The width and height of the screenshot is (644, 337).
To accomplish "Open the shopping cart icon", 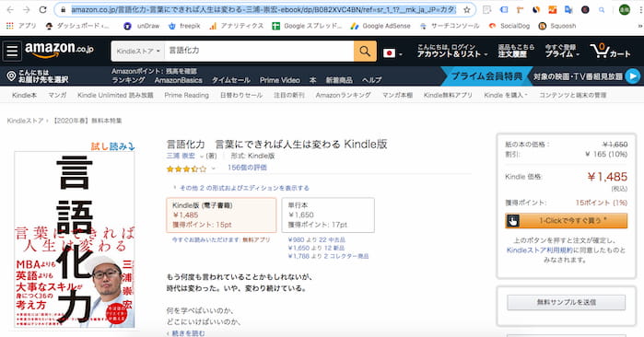I will point(610,51).
